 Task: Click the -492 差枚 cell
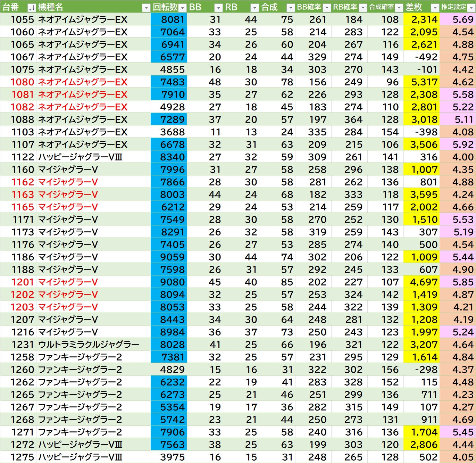pos(421,57)
